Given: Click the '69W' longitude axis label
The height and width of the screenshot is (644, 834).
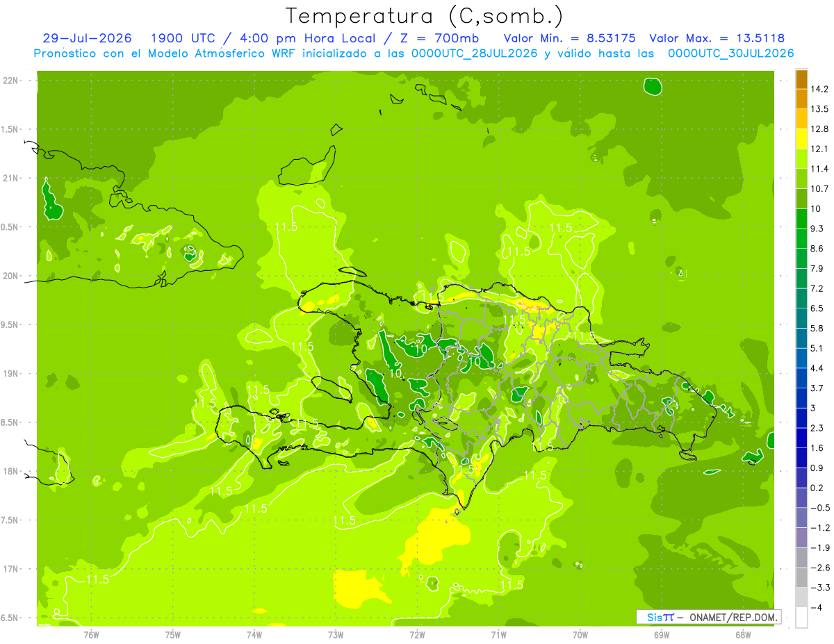Looking at the screenshot, I should [662, 634].
